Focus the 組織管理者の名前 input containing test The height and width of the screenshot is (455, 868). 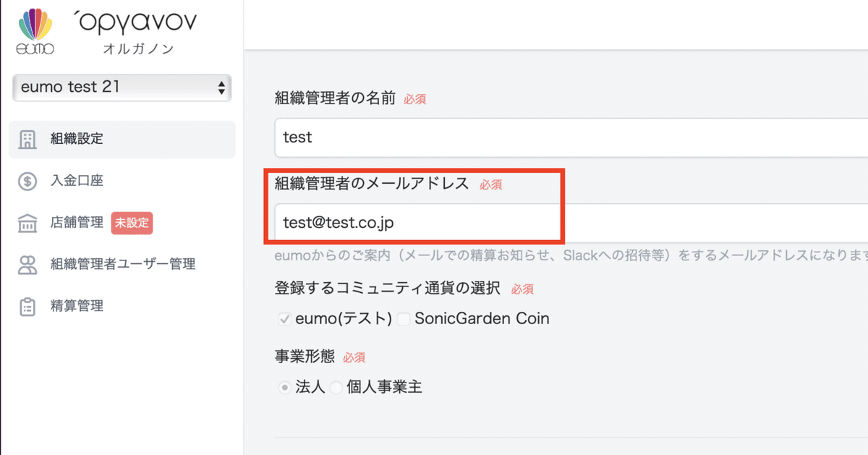click(571, 137)
